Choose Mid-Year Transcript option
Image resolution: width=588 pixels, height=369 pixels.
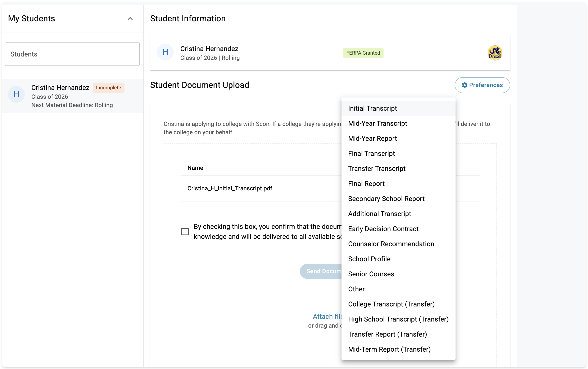click(x=377, y=123)
